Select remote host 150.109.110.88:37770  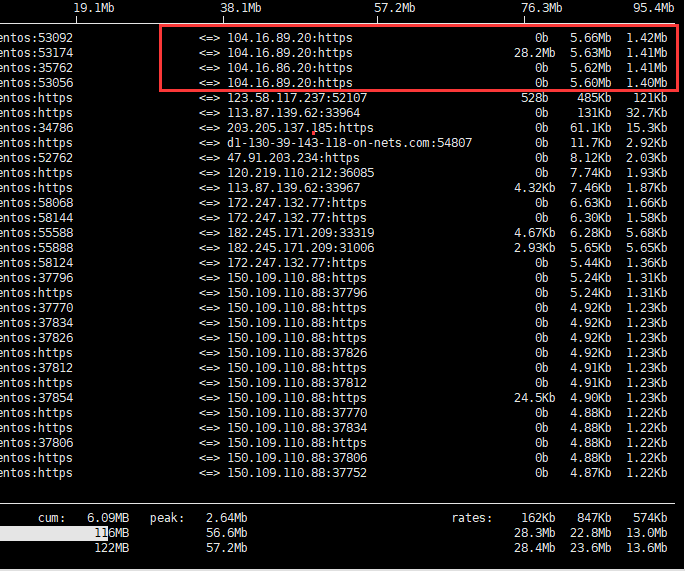(x=297, y=413)
